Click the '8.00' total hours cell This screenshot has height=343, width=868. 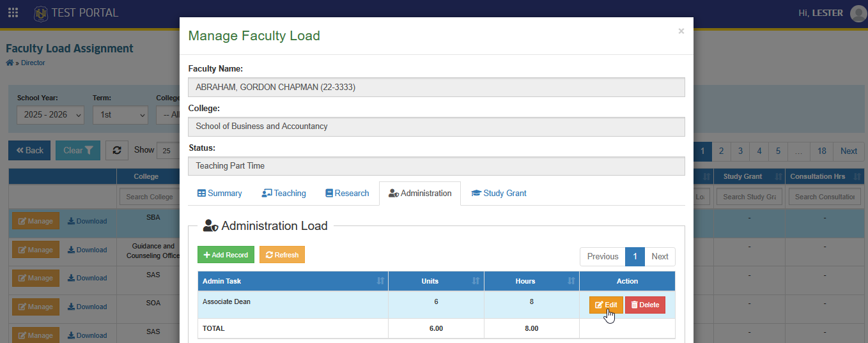pyautogui.click(x=532, y=328)
